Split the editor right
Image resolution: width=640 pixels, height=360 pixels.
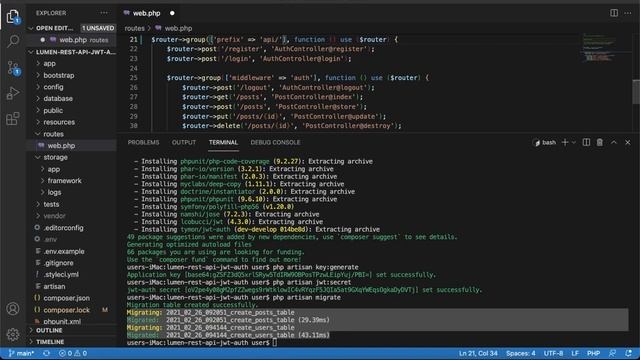[614, 13]
